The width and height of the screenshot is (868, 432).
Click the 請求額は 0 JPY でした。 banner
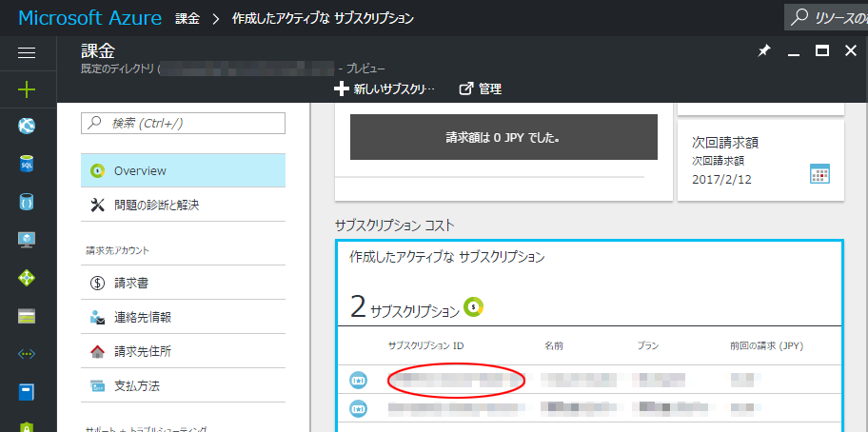coord(503,137)
